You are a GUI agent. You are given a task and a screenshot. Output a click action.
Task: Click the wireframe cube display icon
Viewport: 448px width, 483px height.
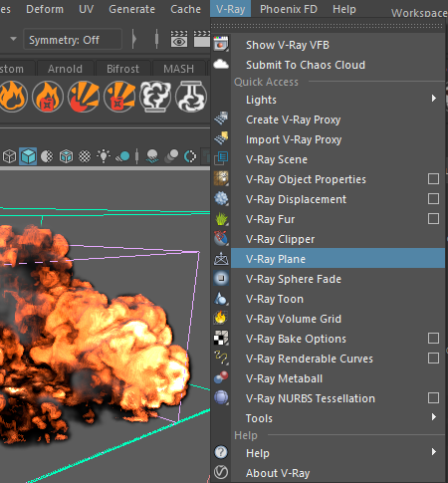[9, 156]
